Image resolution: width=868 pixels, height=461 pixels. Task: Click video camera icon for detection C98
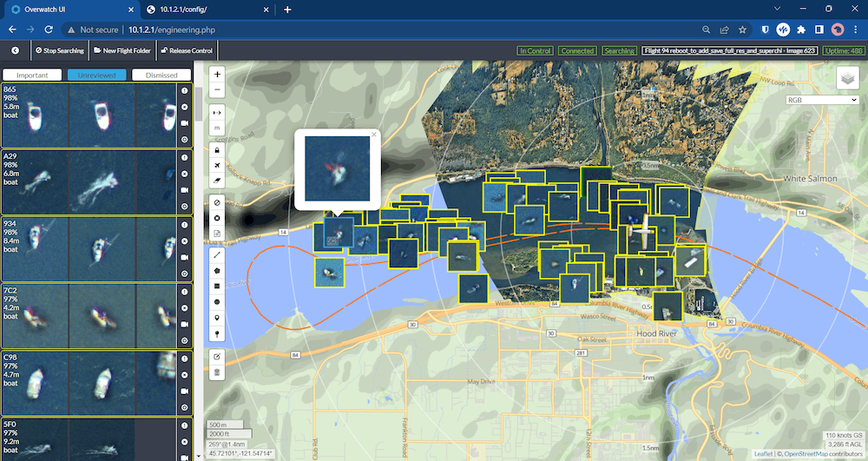pos(184,391)
